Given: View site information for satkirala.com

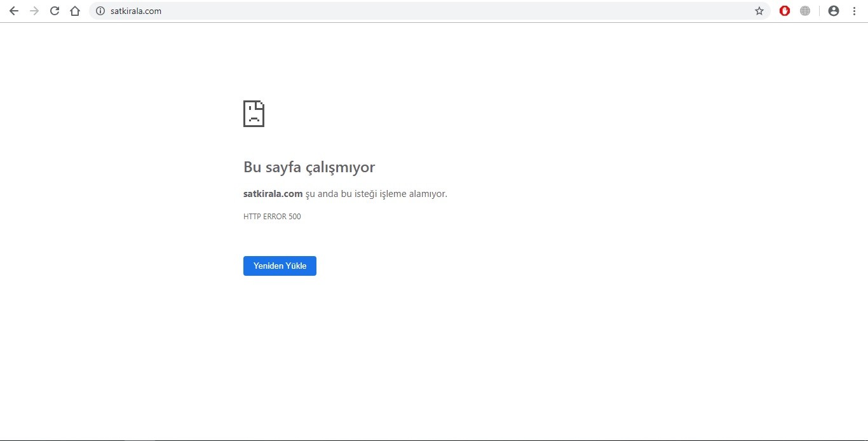Looking at the screenshot, I should point(100,11).
